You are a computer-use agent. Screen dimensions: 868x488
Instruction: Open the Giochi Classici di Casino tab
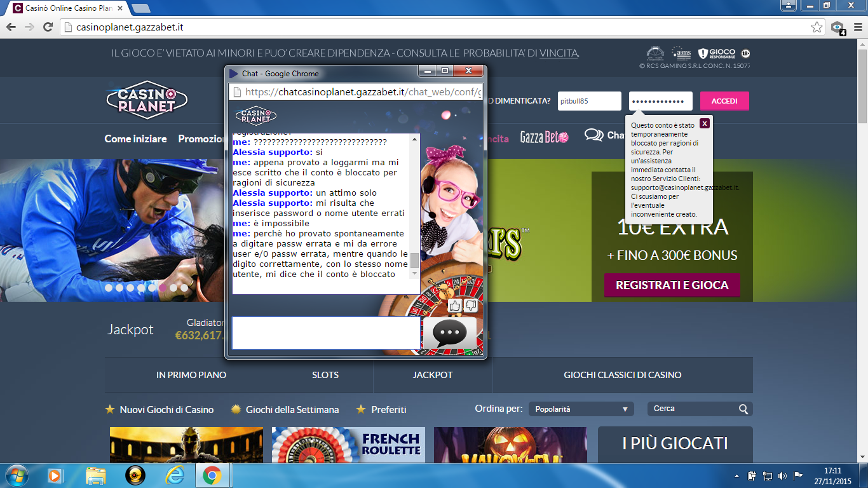point(623,375)
